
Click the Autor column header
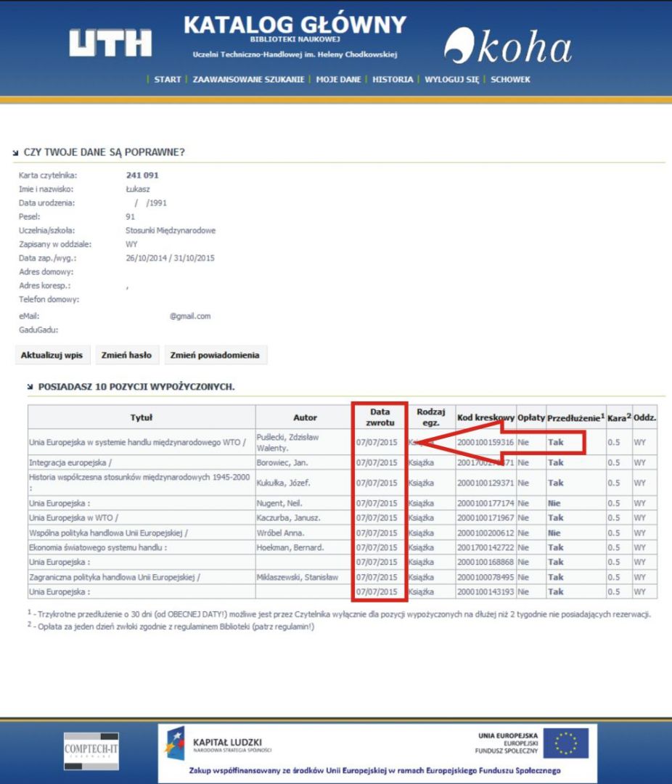pos(305,417)
